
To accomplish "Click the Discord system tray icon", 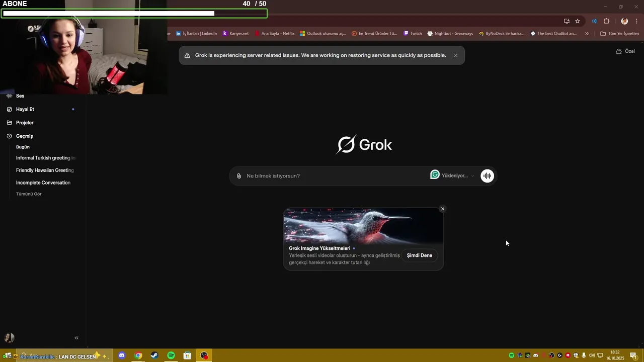I will pos(536,355).
